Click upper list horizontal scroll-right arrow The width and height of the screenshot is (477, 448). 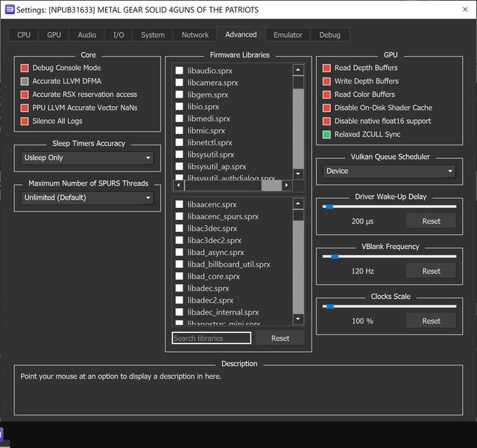pos(286,185)
